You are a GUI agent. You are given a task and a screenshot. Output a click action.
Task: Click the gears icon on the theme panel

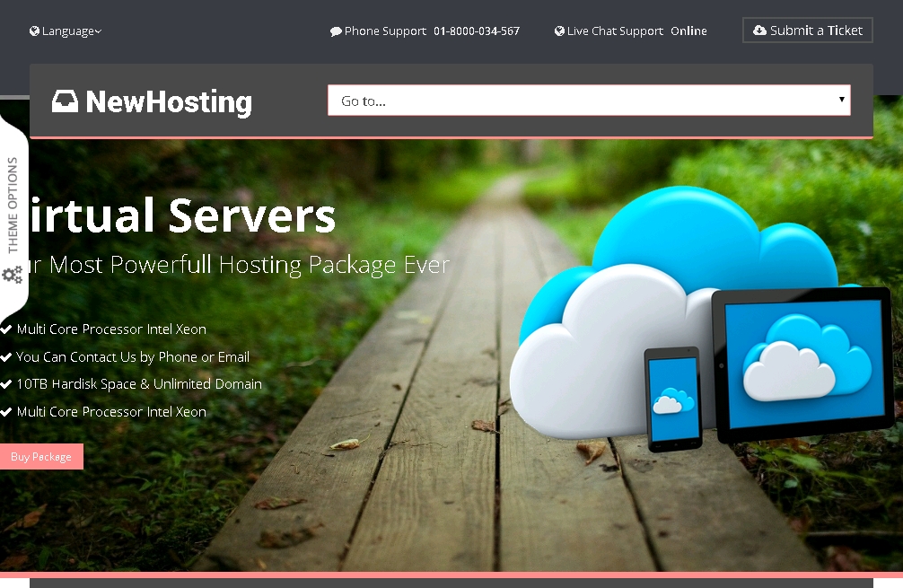[x=12, y=275]
